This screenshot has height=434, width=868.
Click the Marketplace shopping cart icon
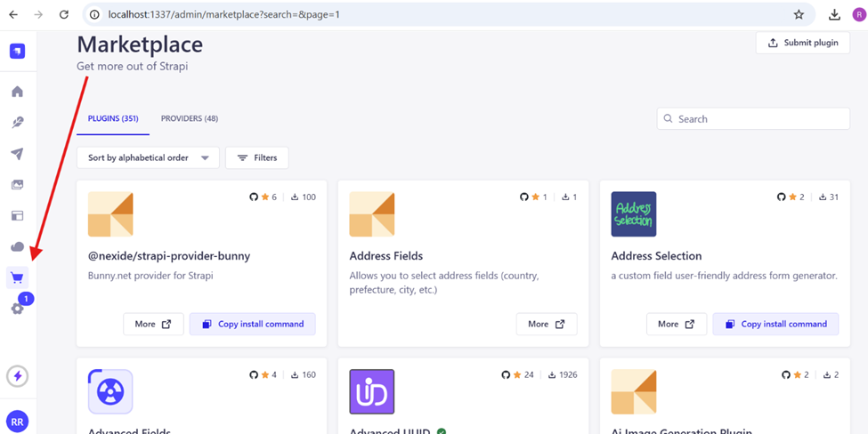tap(17, 277)
